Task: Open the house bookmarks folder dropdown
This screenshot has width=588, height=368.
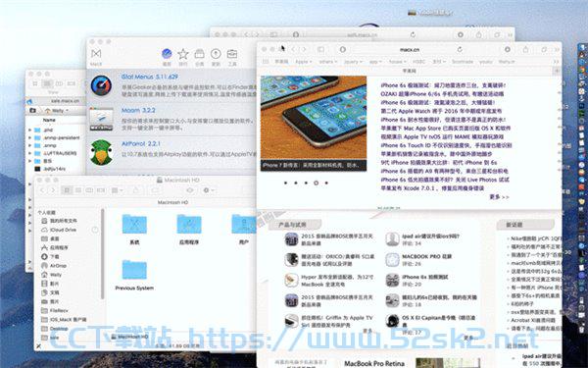Action: (x=398, y=61)
